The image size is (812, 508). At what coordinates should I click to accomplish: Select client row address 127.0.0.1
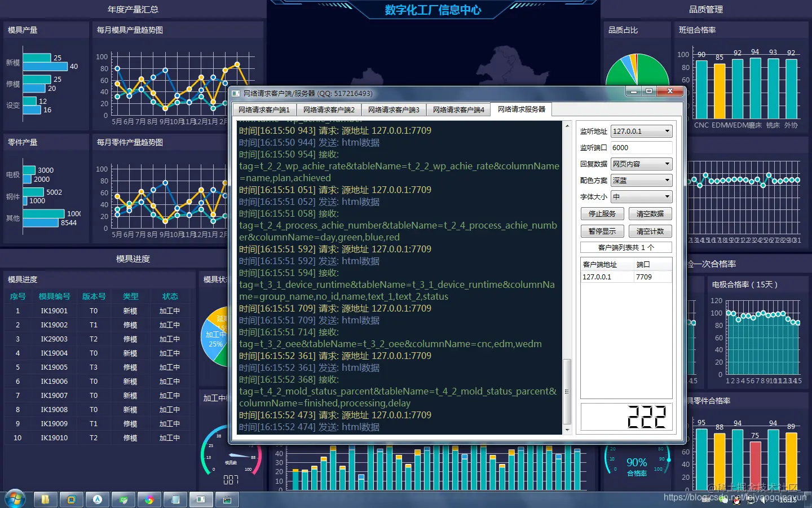coord(607,277)
